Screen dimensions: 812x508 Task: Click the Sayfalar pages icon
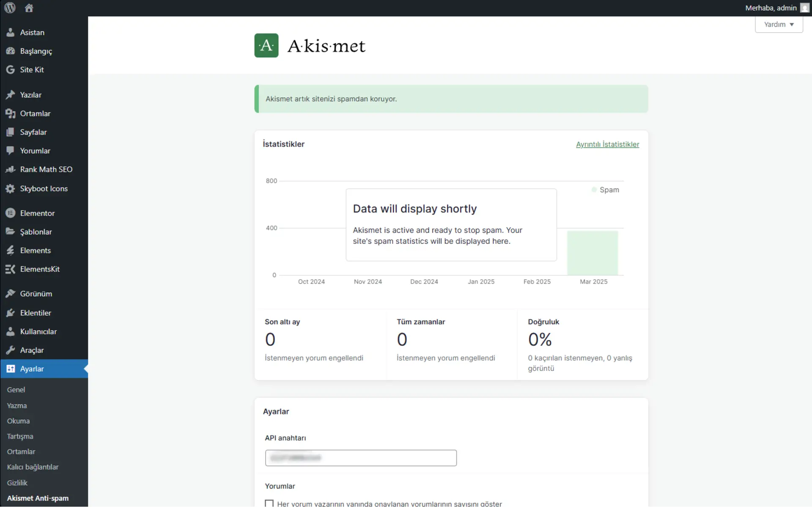pyautogui.click(x=11, y=132)
